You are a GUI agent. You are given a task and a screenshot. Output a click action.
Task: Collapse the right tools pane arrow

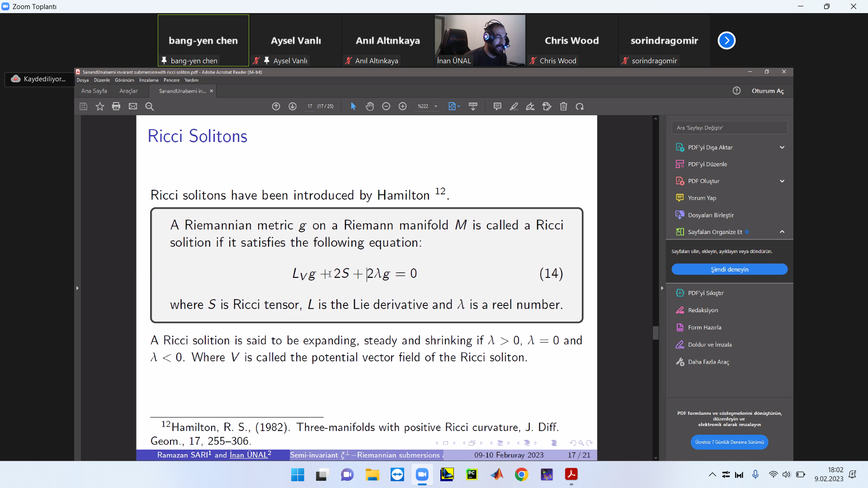662,288
